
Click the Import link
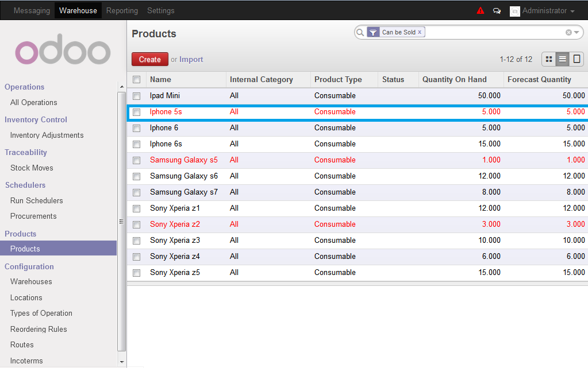(191, 59)
